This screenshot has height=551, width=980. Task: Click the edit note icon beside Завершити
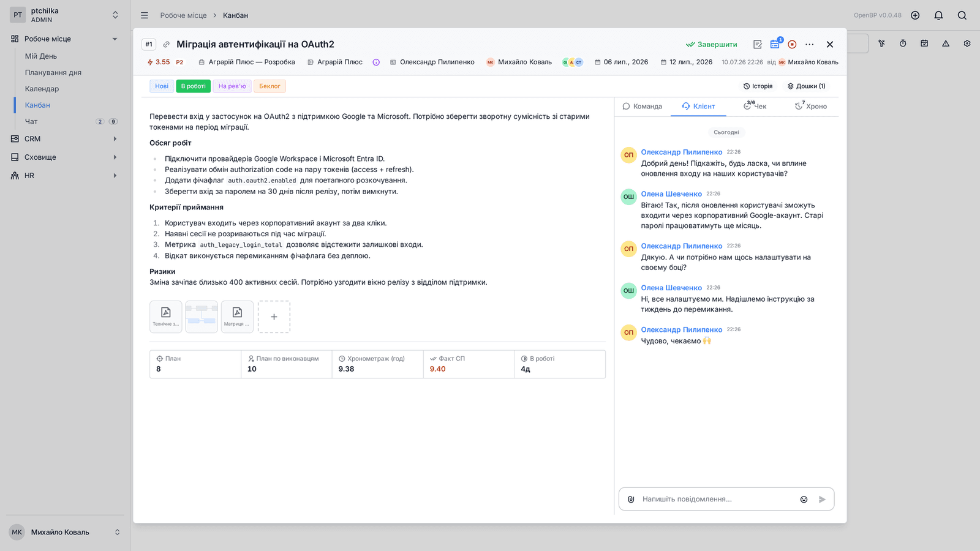(x=758, y=44)
